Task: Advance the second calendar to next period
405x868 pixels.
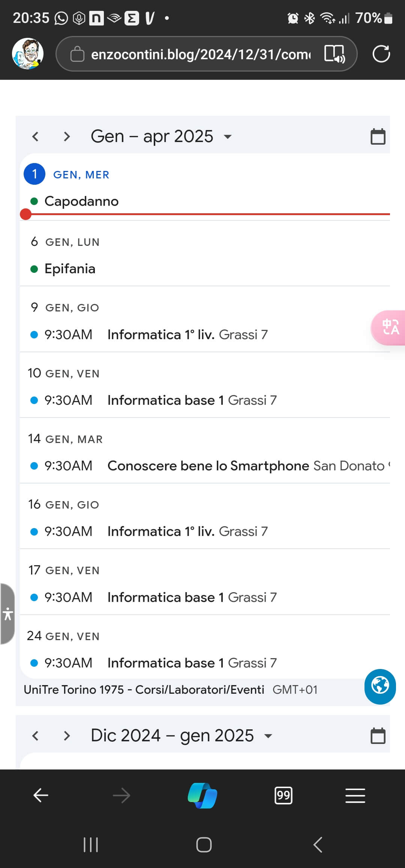Action: (67, 736)
